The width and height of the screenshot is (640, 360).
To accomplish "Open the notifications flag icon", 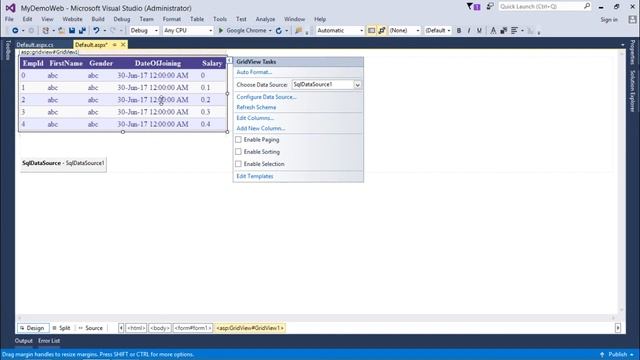I will pyautogui.click(x=473, y=7).
